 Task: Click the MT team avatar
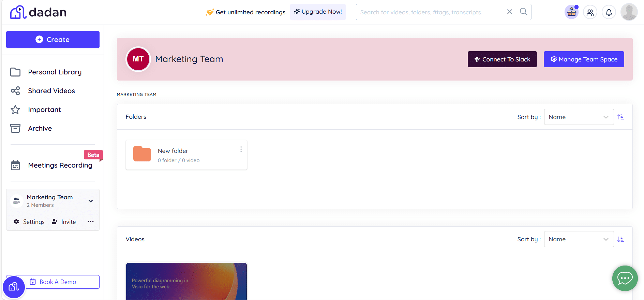138,59
